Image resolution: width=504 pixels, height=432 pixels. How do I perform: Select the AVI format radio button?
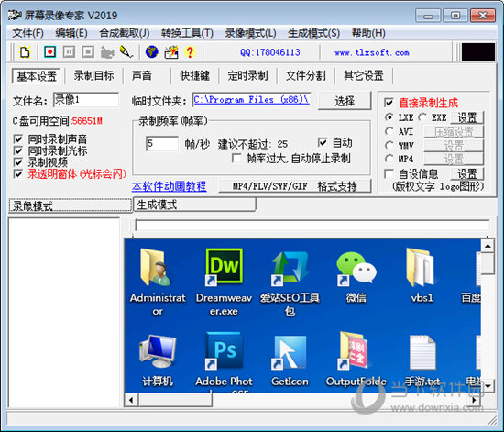point(389,131)
